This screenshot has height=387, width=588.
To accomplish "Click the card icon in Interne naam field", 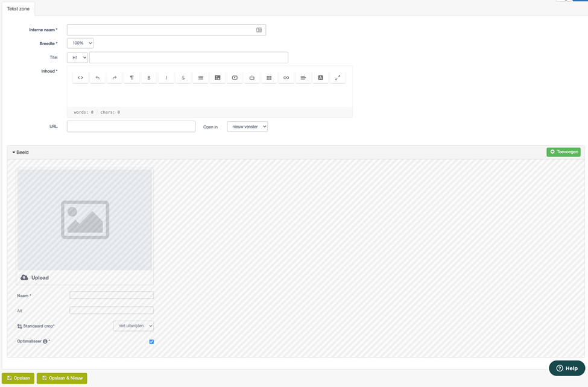I will pyautogui.click(x=259, y=30).
